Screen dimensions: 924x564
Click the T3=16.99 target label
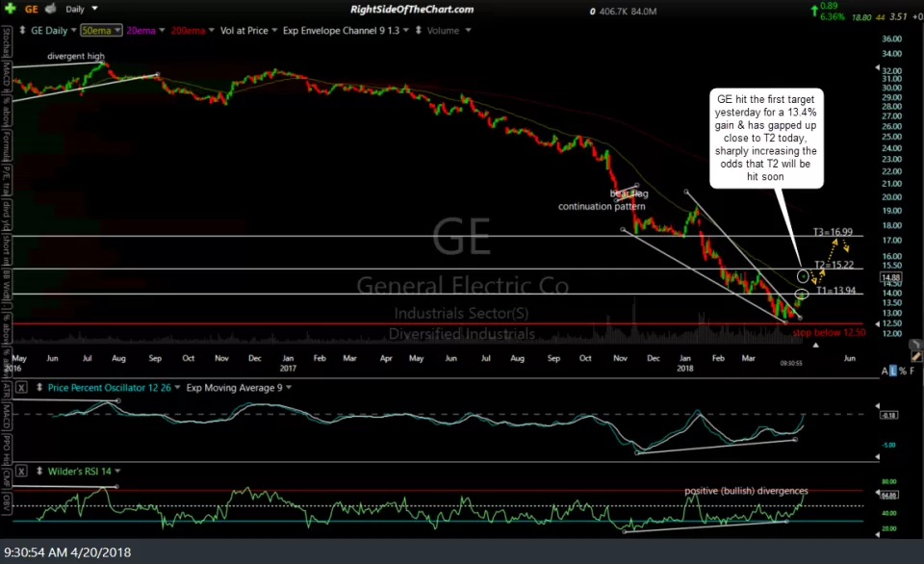(x=833, y=232)
